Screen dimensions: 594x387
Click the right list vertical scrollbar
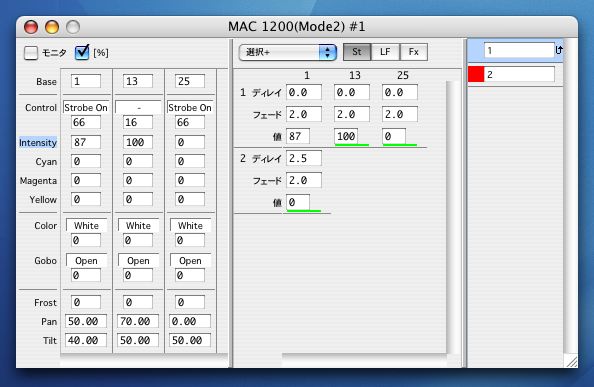(571, 197)
